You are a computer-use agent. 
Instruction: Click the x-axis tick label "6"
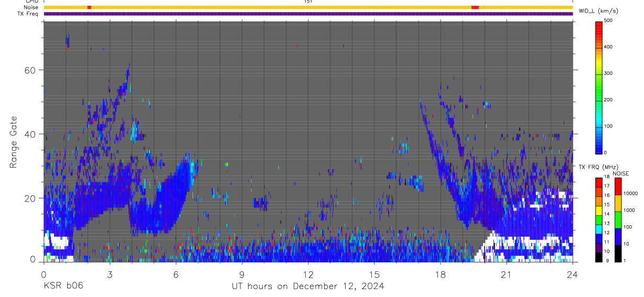176,274
